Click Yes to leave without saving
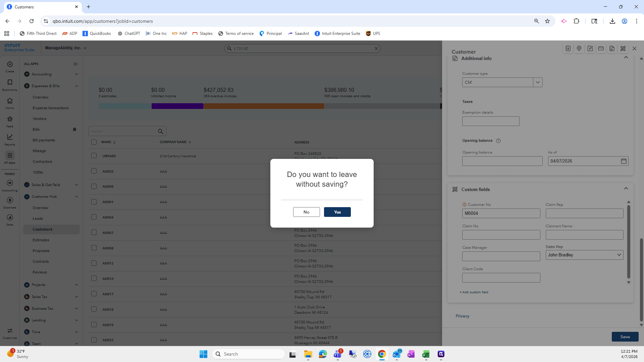 [x=337, y=212]
